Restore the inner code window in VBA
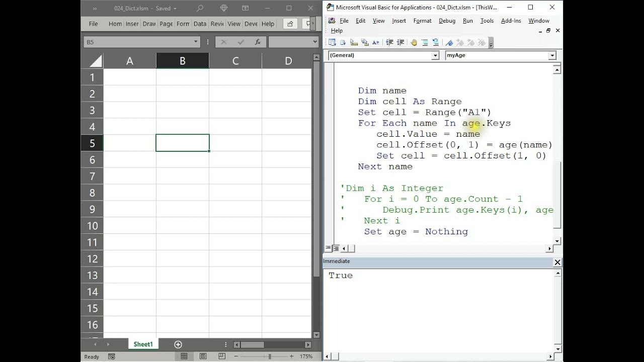Screen dimensions: 644x362 (548, 31)
